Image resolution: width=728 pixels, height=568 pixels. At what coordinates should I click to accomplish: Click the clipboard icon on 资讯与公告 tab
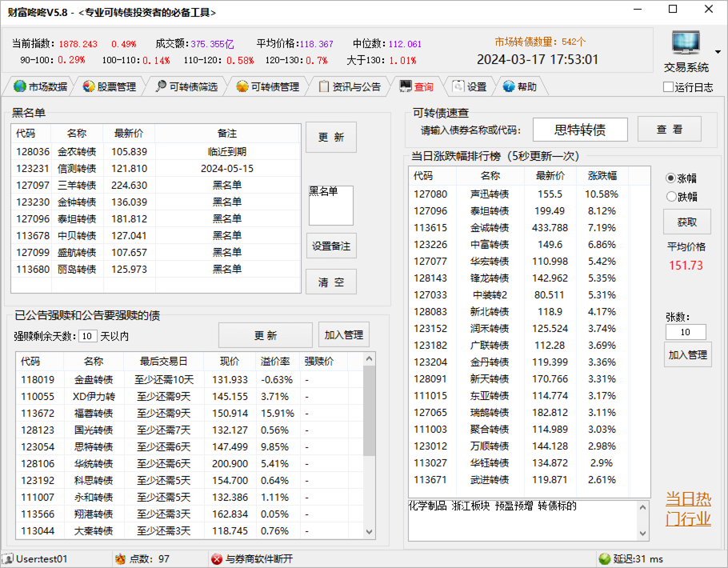point(324,86)
